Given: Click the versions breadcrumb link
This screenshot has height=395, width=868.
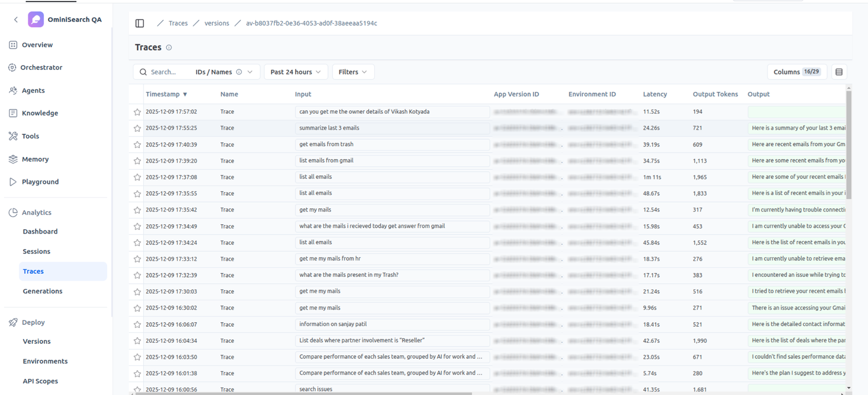Looking at the screenshot, I should [x=217, y=23].
